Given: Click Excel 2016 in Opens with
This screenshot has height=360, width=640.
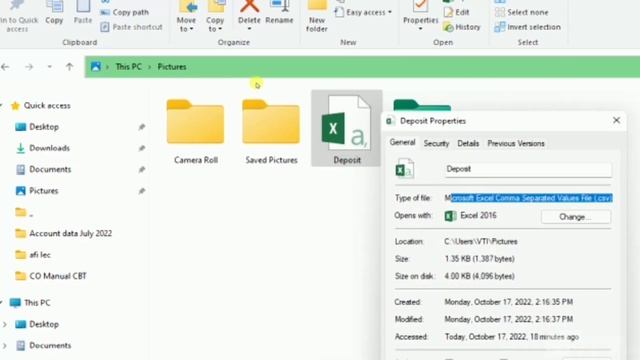Looking at the screenshot, I should point(471,216).
